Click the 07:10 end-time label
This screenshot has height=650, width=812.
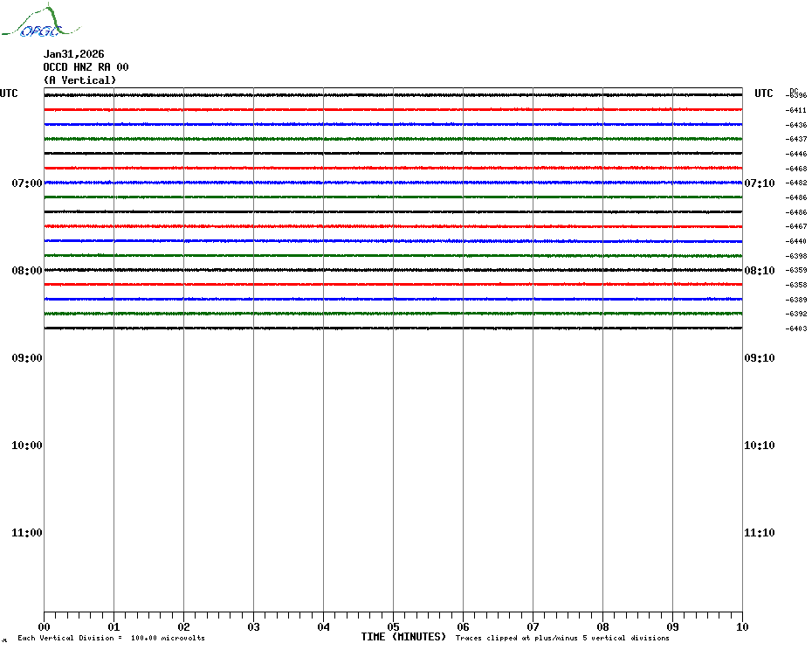[x=760, y=183]
